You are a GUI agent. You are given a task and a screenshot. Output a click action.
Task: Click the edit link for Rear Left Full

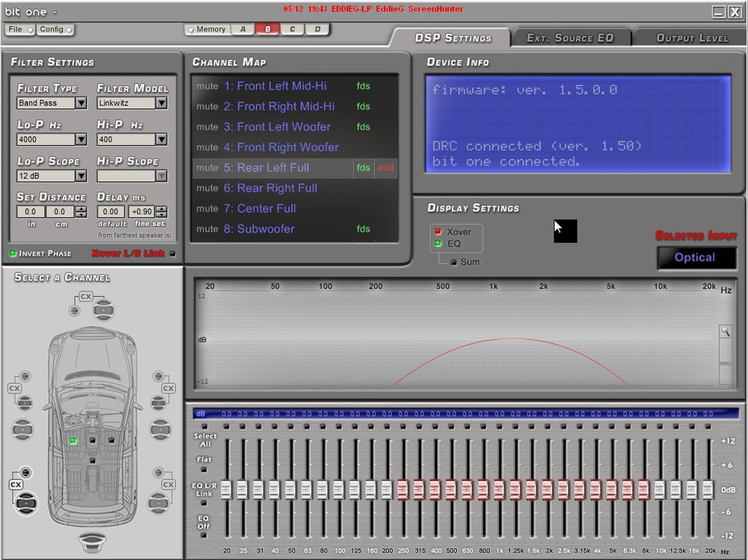pyautogui.click(x=386, y=167)
